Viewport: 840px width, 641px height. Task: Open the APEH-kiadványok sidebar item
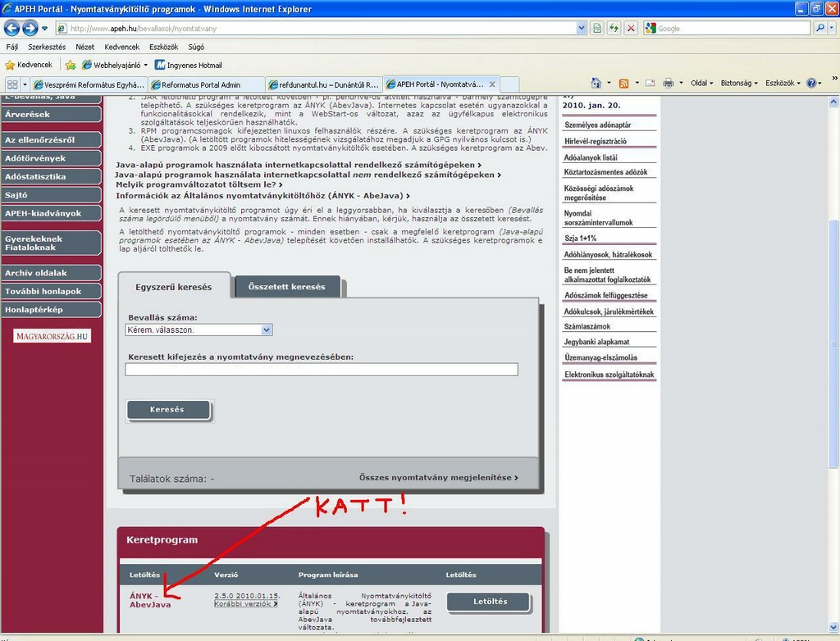coord(52,214)
